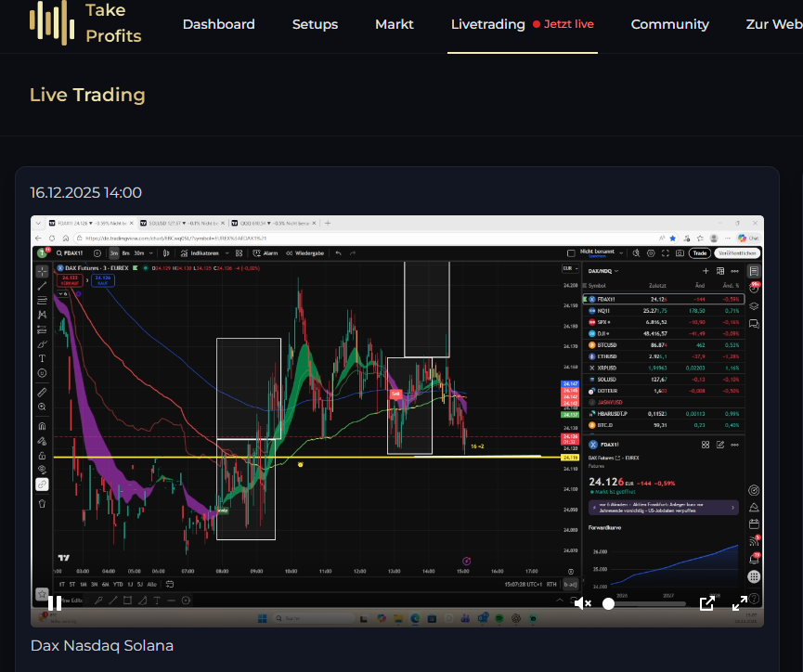Click the add symbol plus icon in watchlist
Image resolution: width=803 pixels, height=672 pixels.
[706, 271]
